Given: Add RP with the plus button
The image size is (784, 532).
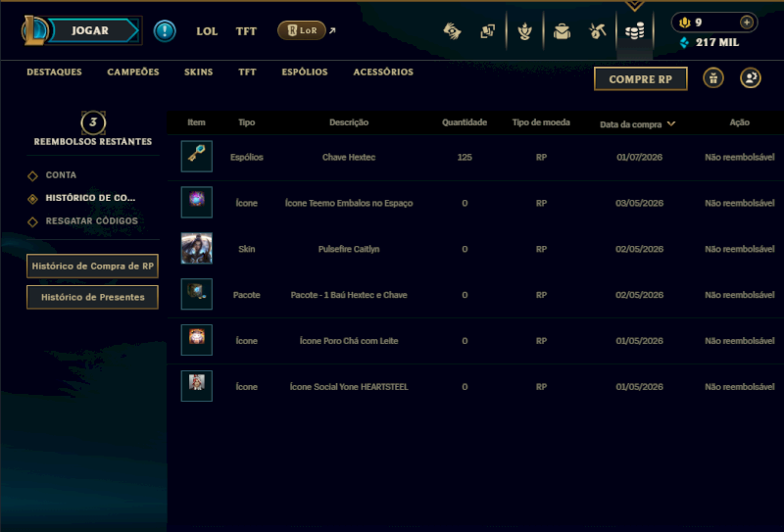Looking at the screenshot, I should 746,23.
